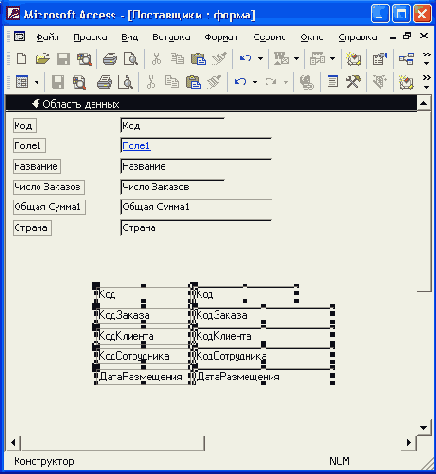The image size is (436, 474).
Task: Click the New document icon in toolbar
Action: click(x=22, y=59)
